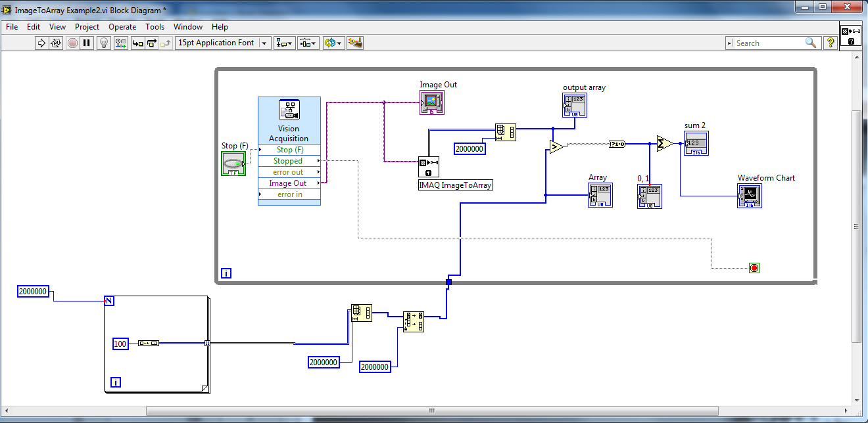Click the horizontal scrollbar thumb
Viewport: 868px width, 423px height.
tap(431, 411)
